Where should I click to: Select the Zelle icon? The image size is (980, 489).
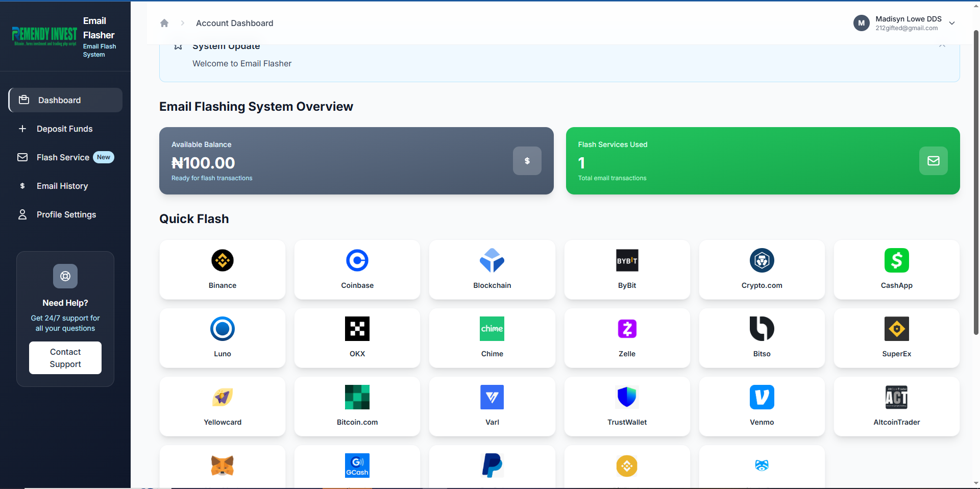pos(627,329)
